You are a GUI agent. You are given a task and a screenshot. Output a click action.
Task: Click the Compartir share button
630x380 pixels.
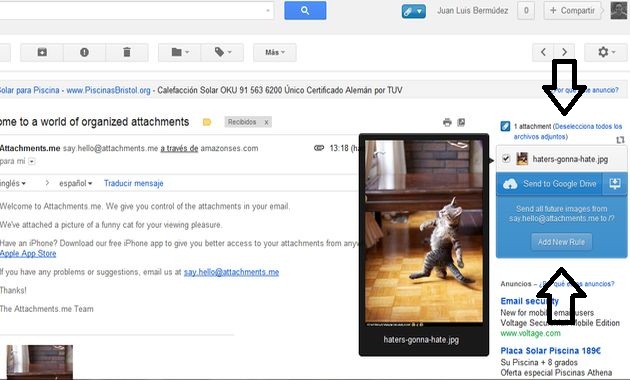[573, 11]
